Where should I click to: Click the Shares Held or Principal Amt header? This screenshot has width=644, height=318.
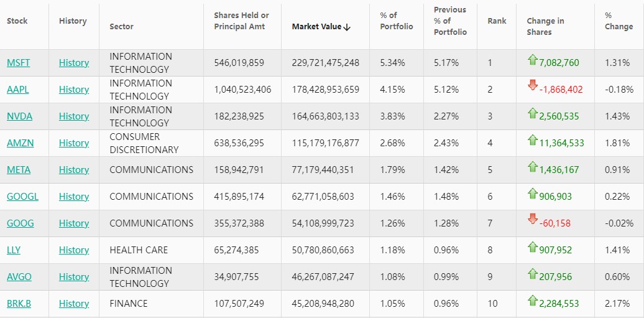[x=241, y=21]
